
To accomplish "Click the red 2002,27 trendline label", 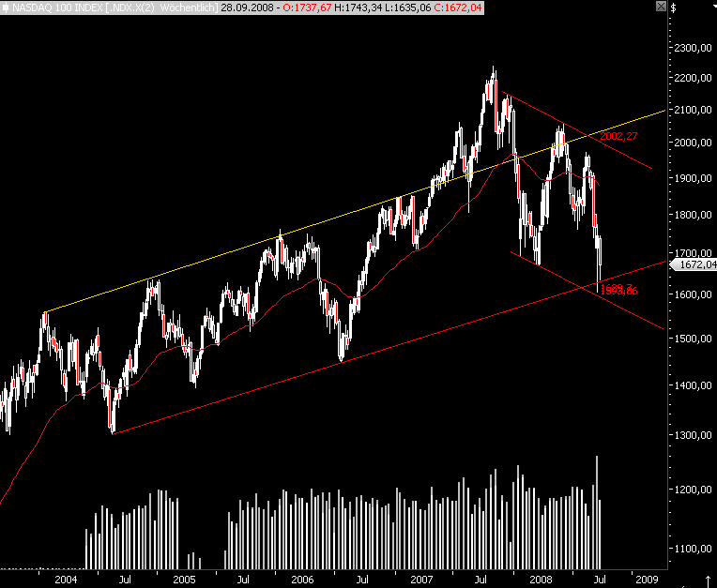I will tap(618, 136).
